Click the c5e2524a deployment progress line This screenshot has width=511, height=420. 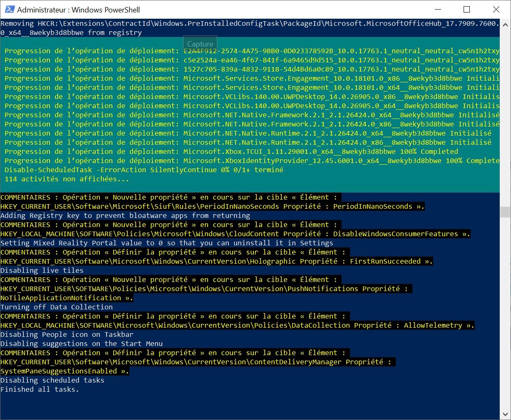click(x=252, y=60)
